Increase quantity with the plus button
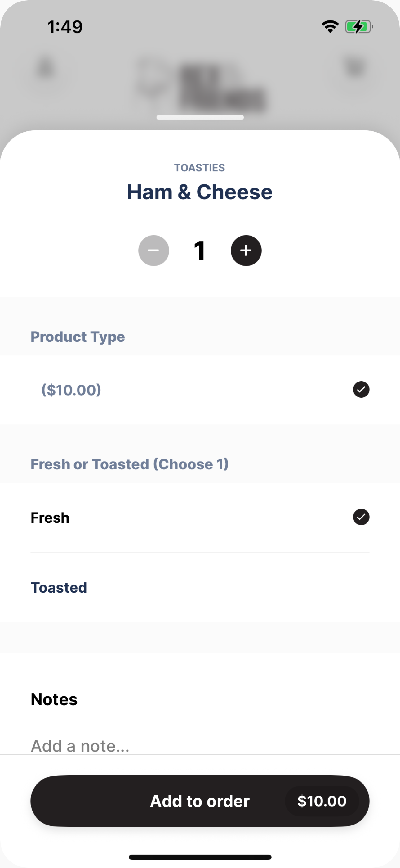This screenshot has width=400, height=868. 246,250
